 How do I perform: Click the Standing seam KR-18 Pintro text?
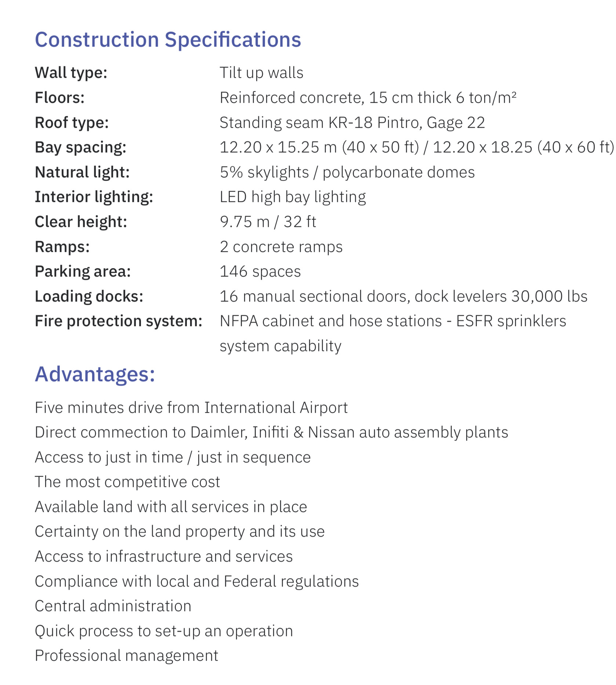point(352,123)
